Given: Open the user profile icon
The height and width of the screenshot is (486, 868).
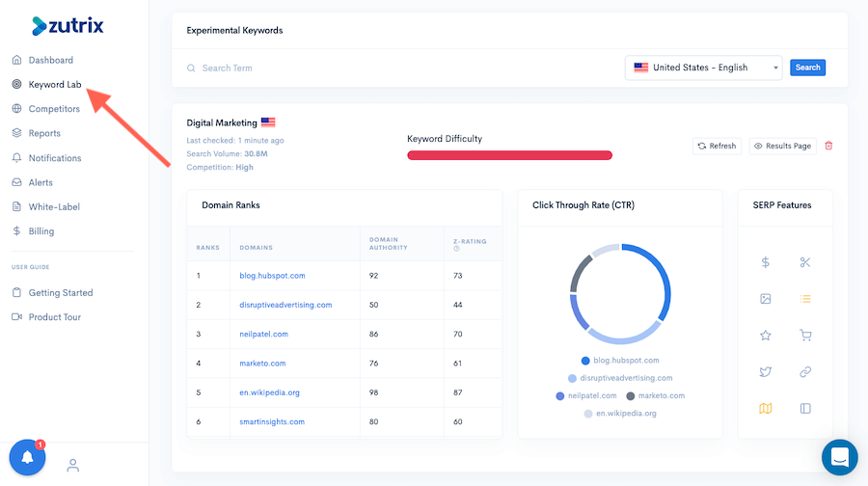Looking at the screenshot, I should click(x=73, y=466).
